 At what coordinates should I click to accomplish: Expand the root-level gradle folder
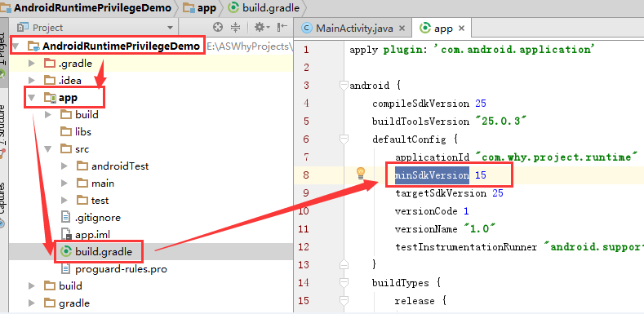(x=32, y=303)
